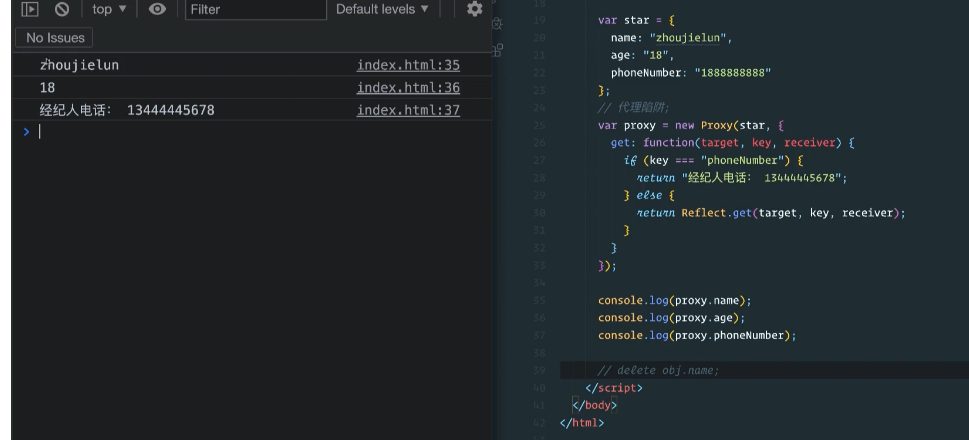This screenshot has height=440, width=969.
Task: Click line number 39 in editor gutter
Action: point(539,370)
